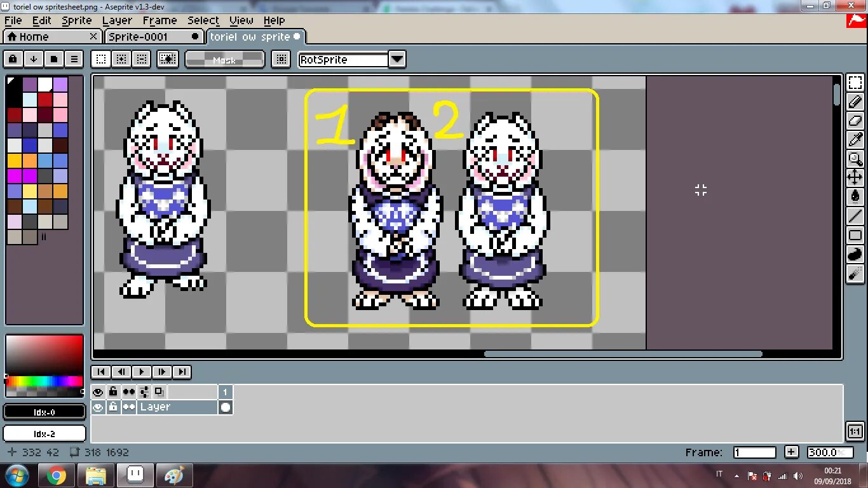Viewport: 868px width, 488px height.
Task: Go to the last frame
Action: tap(182, 372)
